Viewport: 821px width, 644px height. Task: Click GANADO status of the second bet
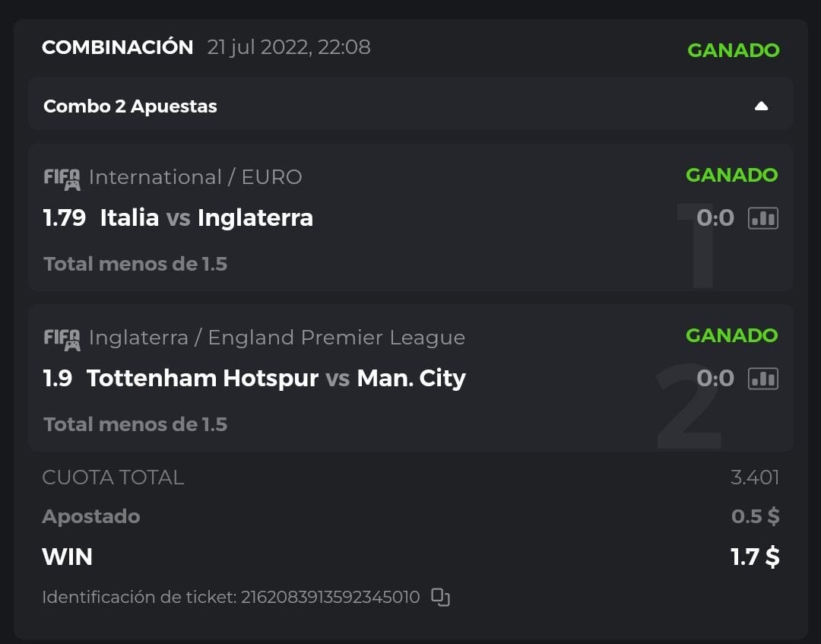click(x=731, y=335)
